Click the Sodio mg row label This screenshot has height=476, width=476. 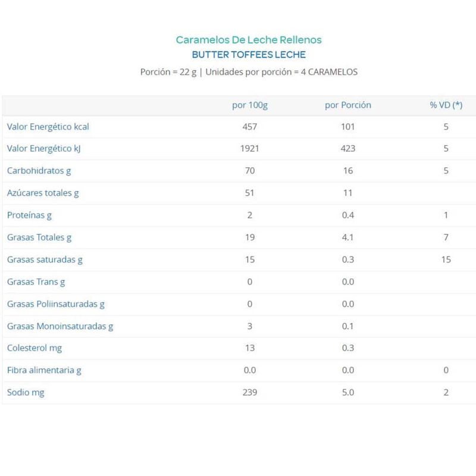(x=26, y=393)
